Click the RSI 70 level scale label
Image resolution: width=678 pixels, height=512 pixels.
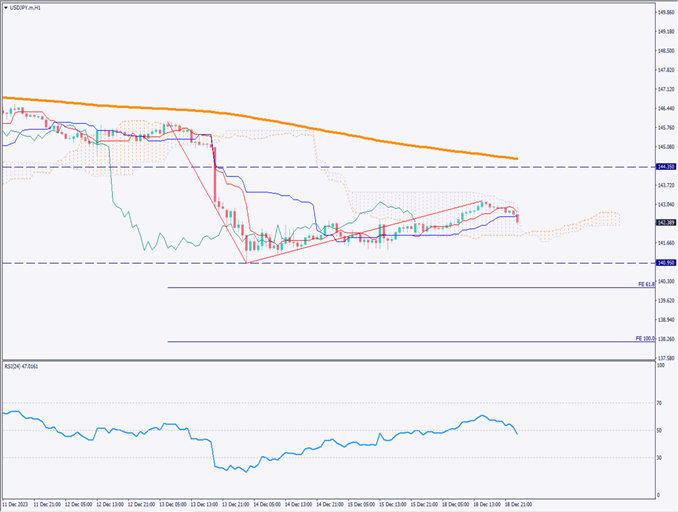point(660,403)
